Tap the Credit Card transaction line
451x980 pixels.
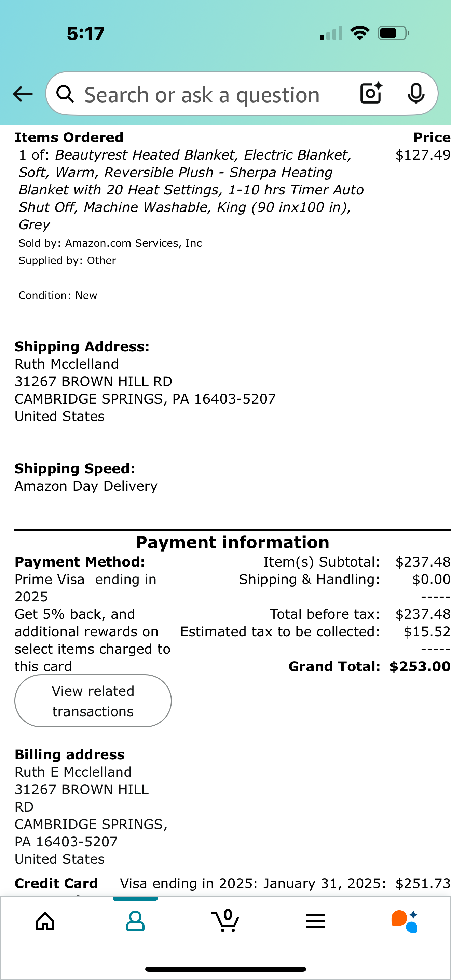232,883
